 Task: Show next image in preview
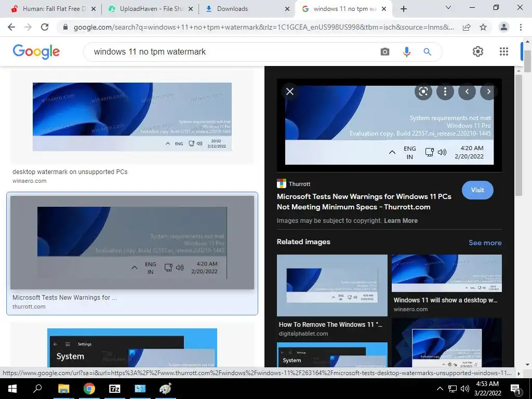tap(488, 91)
